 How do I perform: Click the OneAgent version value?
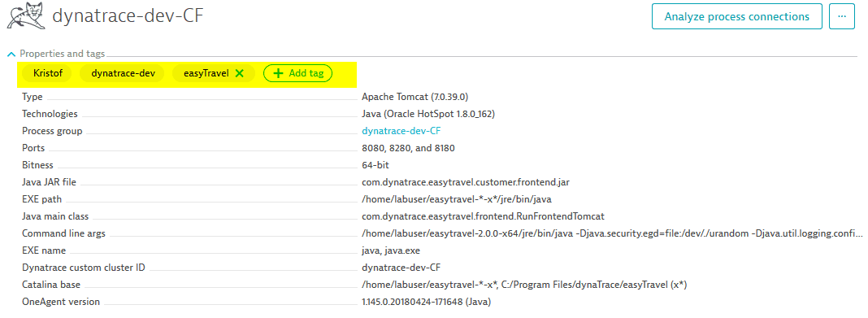(x=426, y=302)
